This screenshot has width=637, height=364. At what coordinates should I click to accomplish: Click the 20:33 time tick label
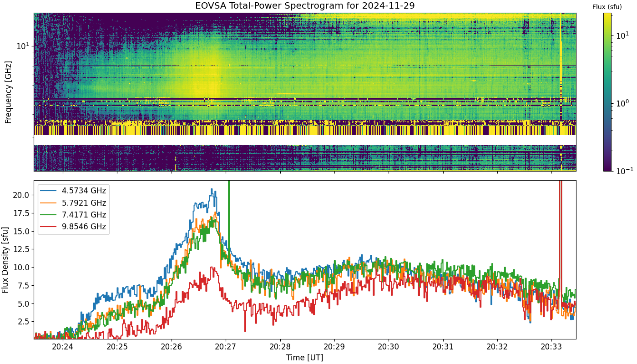tap(552, 347)
